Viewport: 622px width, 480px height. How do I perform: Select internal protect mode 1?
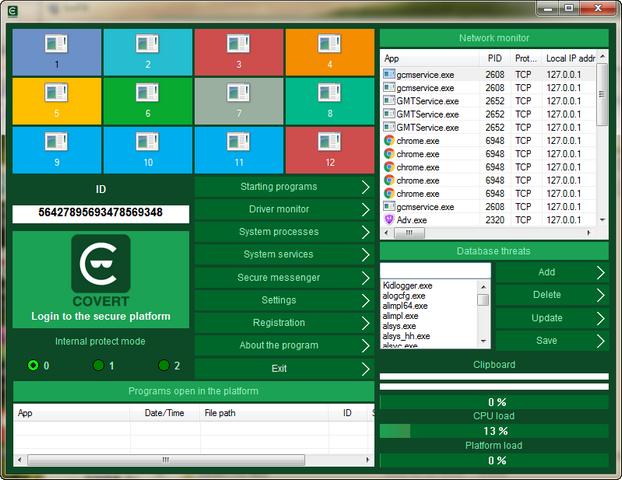tap(98, 365)
